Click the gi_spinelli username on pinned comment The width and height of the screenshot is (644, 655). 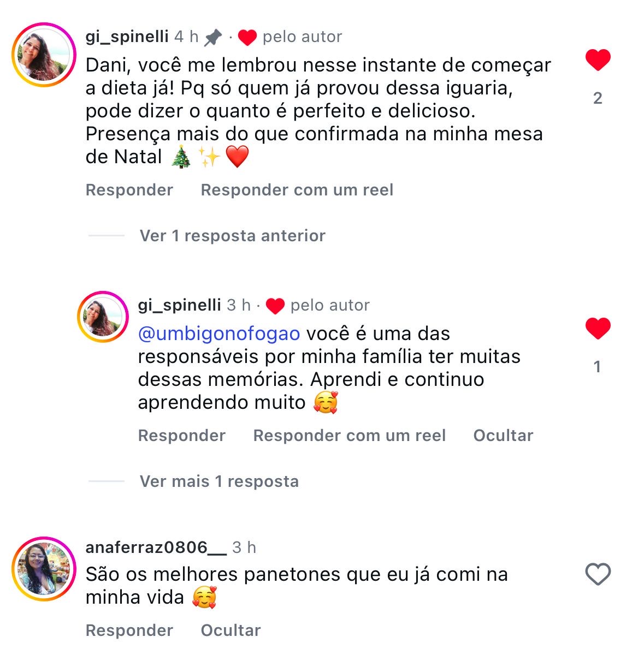point(127,37)
